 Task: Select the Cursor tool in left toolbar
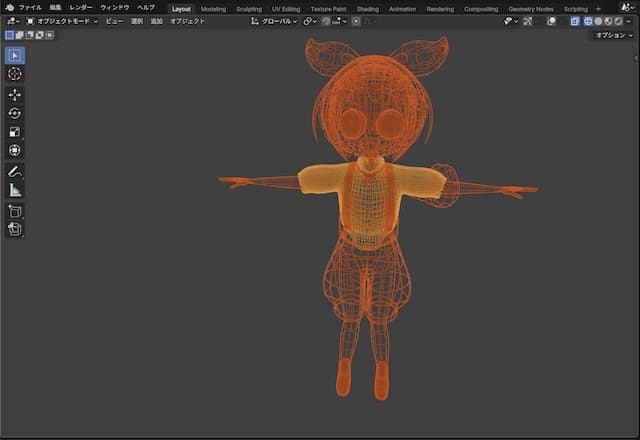point(15,73)
